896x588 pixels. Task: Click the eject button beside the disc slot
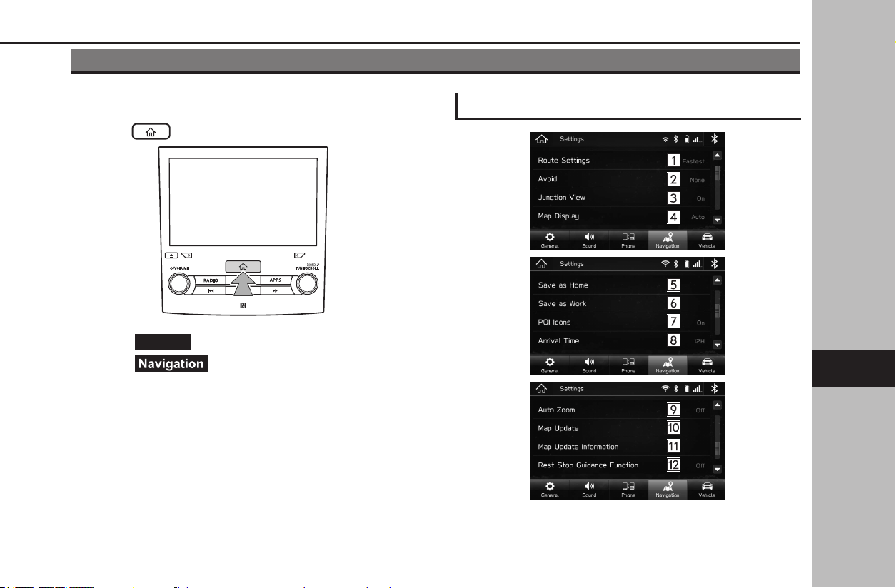tap(172, 254)
